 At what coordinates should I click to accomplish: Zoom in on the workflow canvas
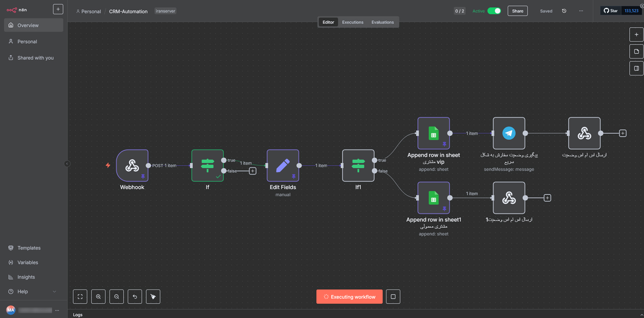pyautogui.click(x=98, y=297)
